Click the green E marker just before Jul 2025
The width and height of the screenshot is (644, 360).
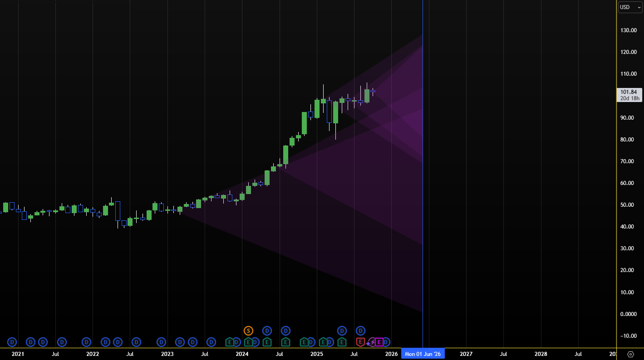click(342, 342)
